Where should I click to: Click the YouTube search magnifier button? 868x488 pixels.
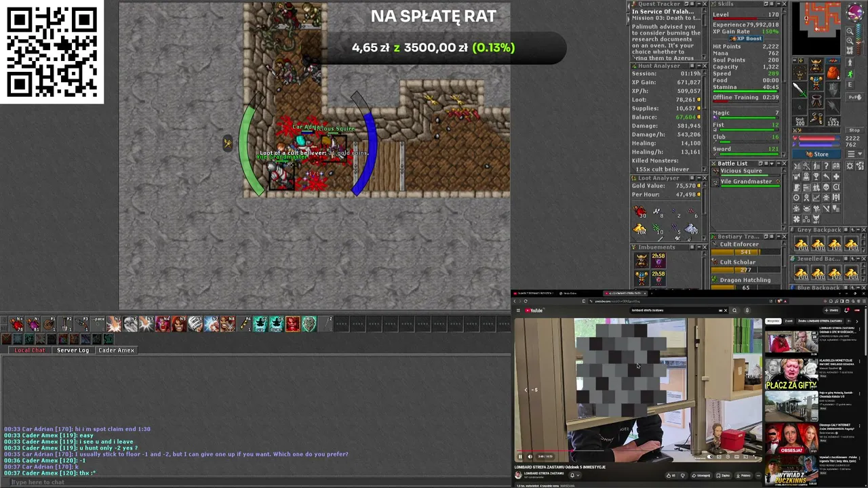[x=734, y=310]
